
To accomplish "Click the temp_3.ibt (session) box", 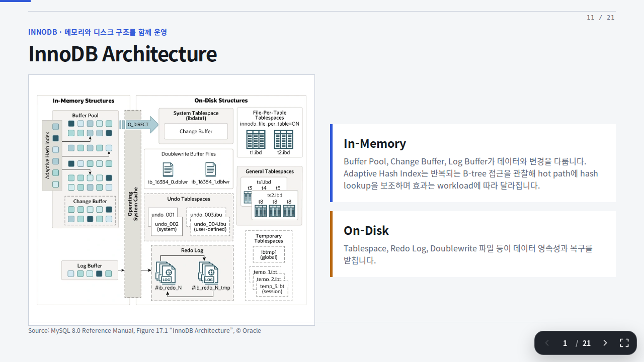I will click(272, 289).
